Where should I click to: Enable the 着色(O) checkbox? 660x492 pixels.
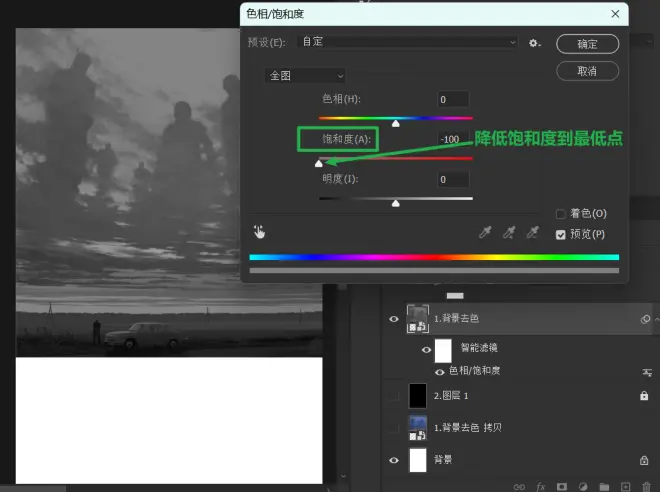(x=561, y=214)
